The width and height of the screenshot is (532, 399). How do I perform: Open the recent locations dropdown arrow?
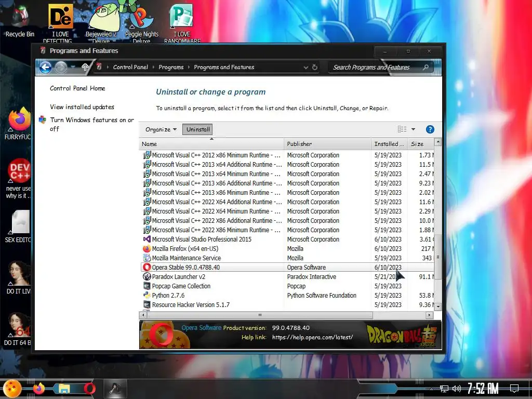[x=73, y=67]
